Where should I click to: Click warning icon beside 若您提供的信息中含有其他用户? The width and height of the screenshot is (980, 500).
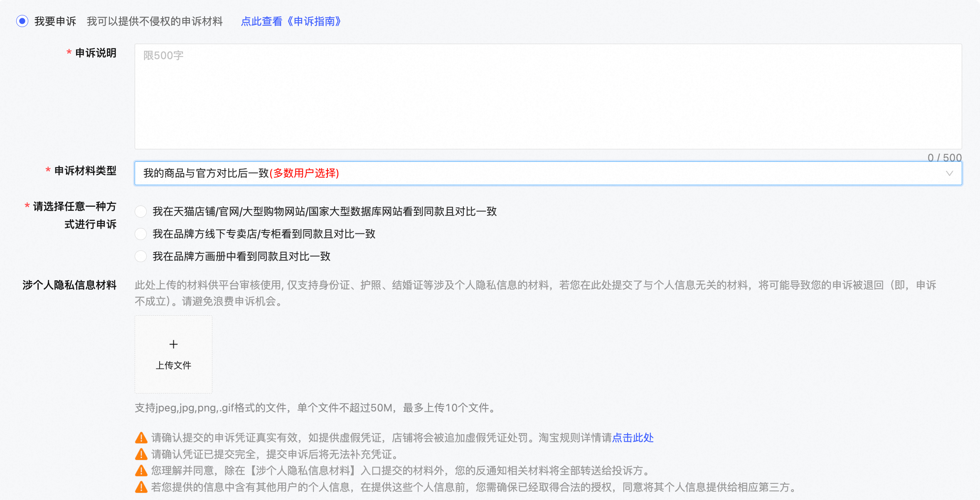point(141,487)
